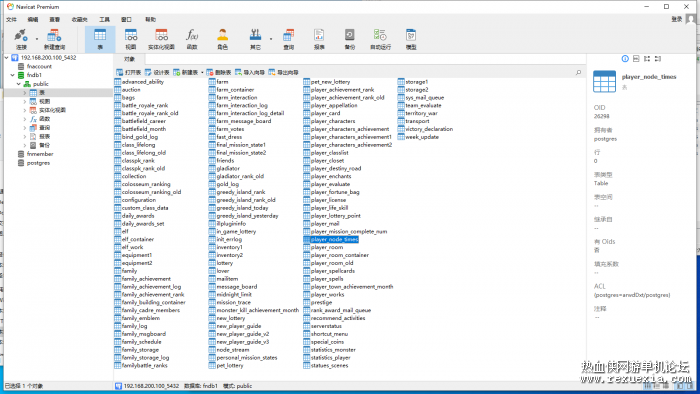
Task: Select the Others (其它) toolbar icon
Action: point(255,39)
